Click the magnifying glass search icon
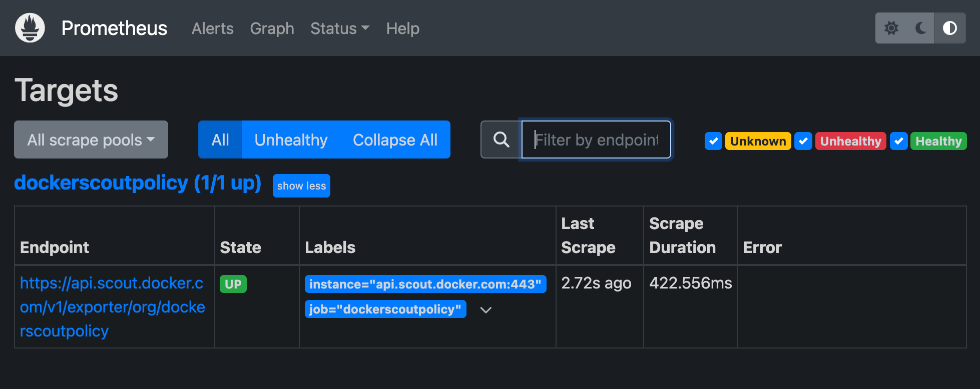The image size is (980, 389). point(501,139)
